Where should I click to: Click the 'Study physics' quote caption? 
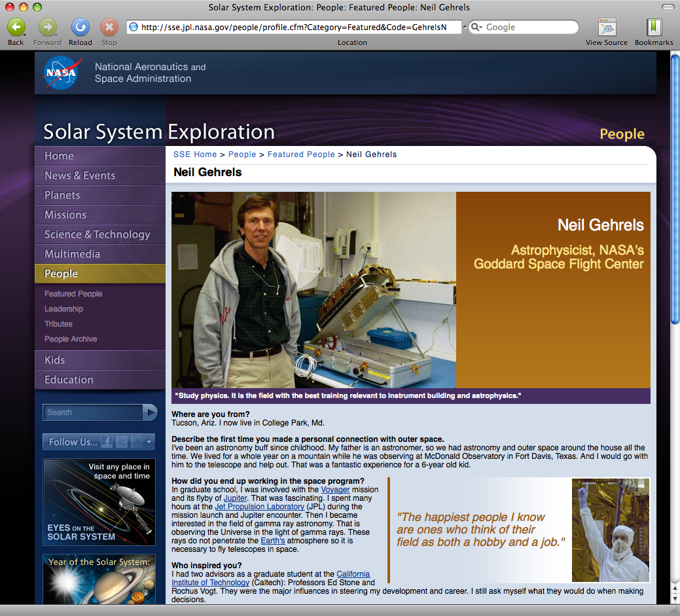pos(348,395)
